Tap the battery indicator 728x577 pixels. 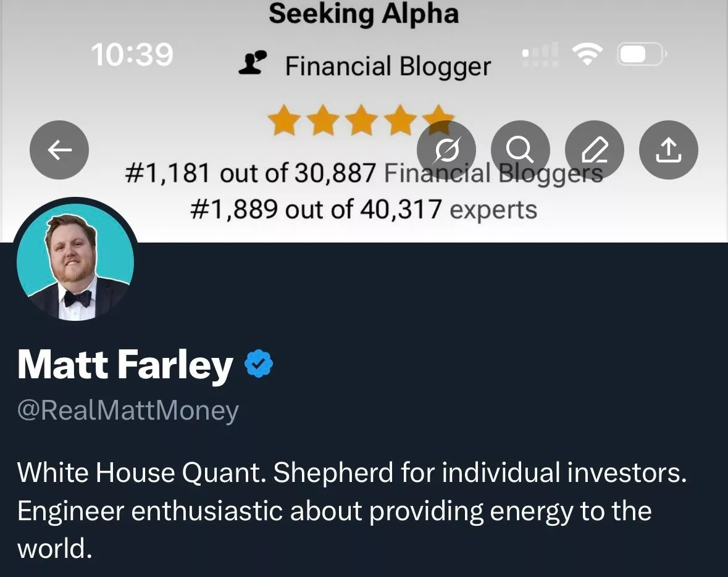[640, 55]
